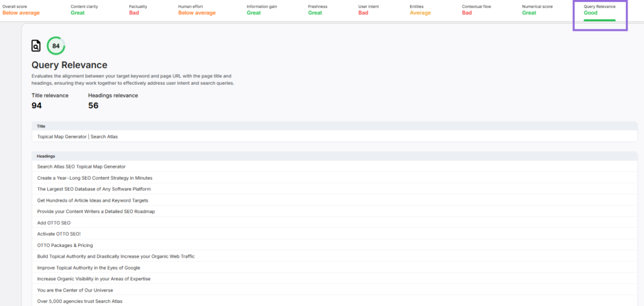Switch to the Content clarity tab

click(84, 10)
